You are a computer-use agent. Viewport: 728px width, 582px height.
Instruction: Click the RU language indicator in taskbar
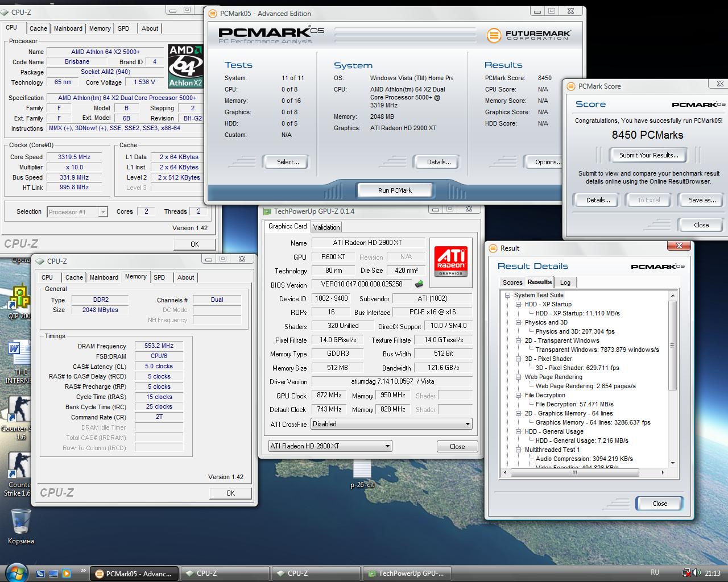[655, 572]
